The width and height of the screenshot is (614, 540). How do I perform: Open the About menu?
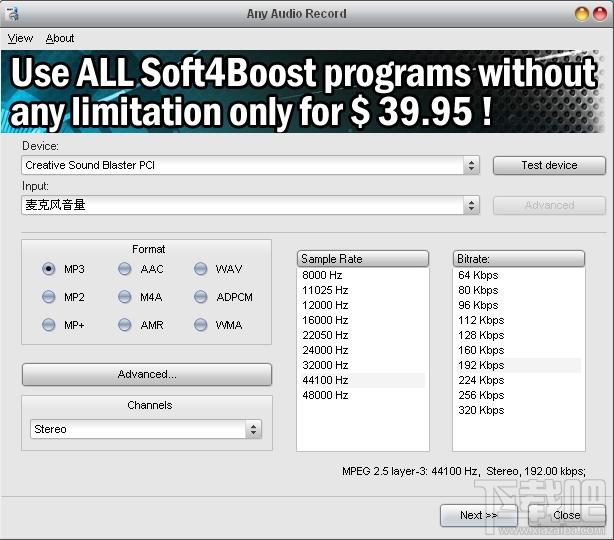pos(60,38)
